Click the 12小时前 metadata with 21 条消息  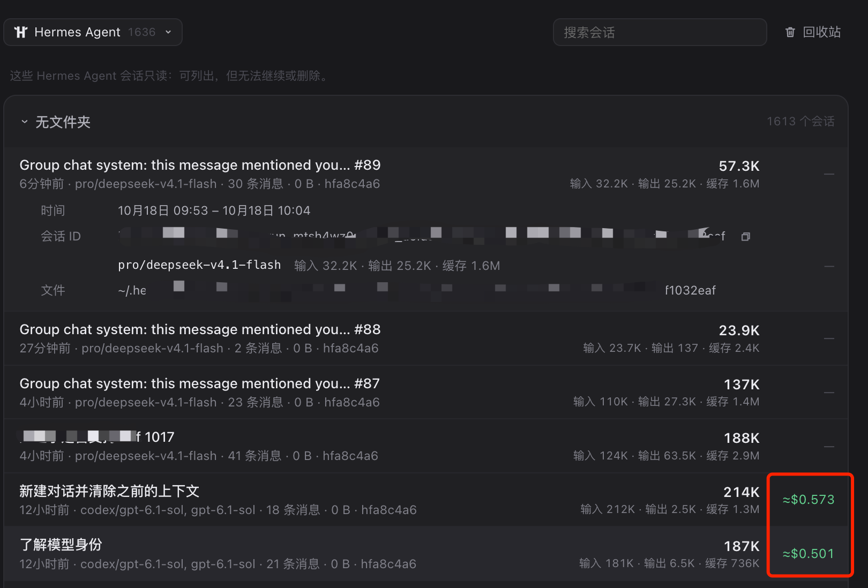pos(218,564)
